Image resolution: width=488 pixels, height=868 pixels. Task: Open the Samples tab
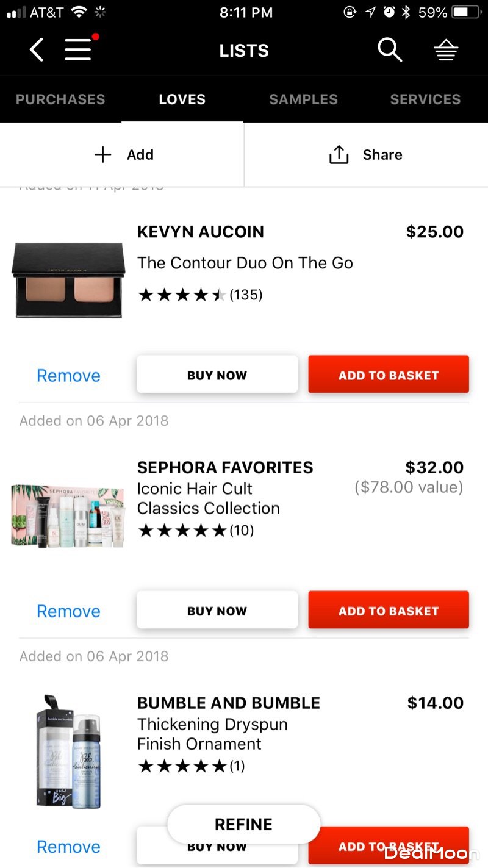(x=303, y=99)
